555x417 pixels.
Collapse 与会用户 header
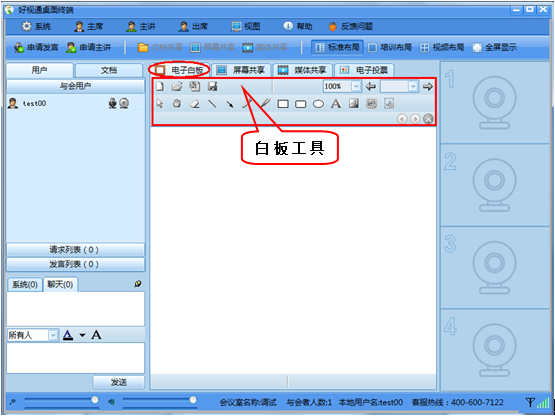click(x=75, y=86)
